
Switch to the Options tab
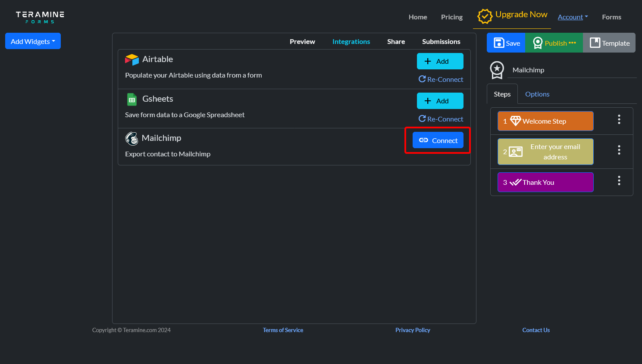[x=537, y=94]
